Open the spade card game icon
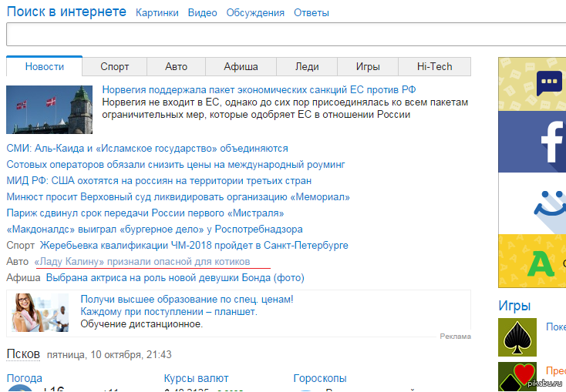The height and width of the screenshot is (392, 566). [517, 337]
